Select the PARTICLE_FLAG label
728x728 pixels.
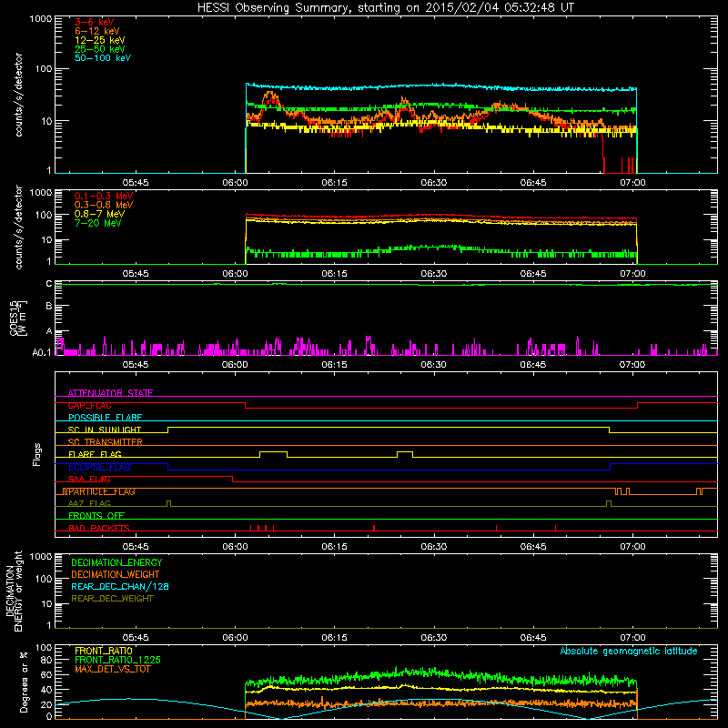point(102,491)
